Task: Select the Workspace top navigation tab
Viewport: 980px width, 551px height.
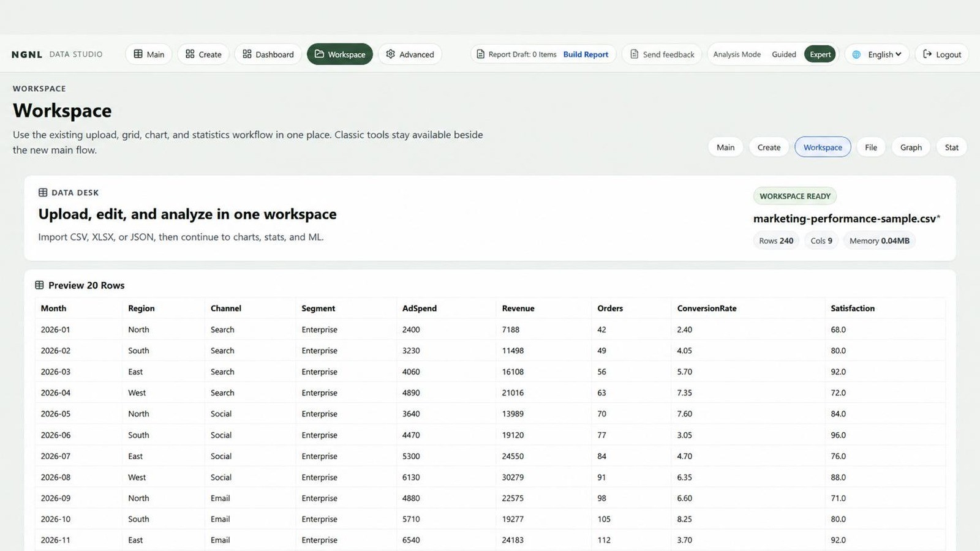Action: point(340,54)
